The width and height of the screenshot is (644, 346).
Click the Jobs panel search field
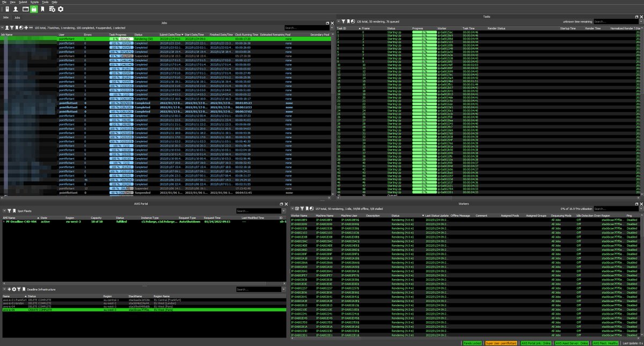(x=307, y=28)
